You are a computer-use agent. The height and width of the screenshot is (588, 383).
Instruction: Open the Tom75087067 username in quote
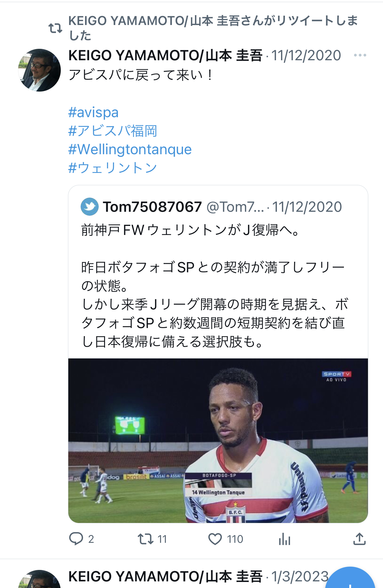152,207
